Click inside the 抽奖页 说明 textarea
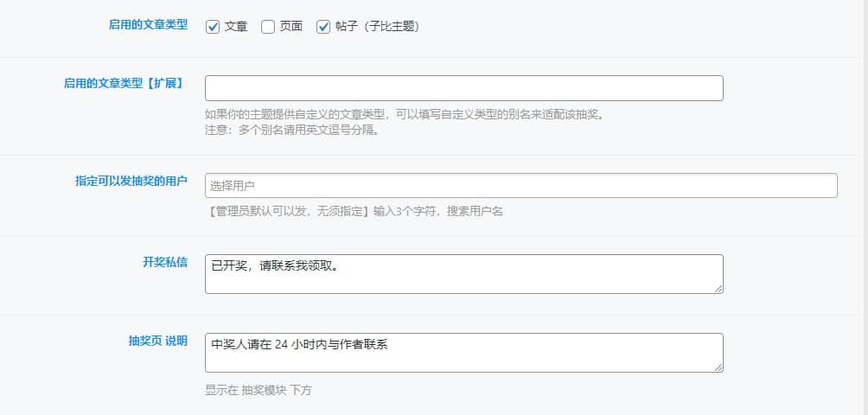Screen dimensions: 868x415 pyautogui.click(x=464, y=353)
